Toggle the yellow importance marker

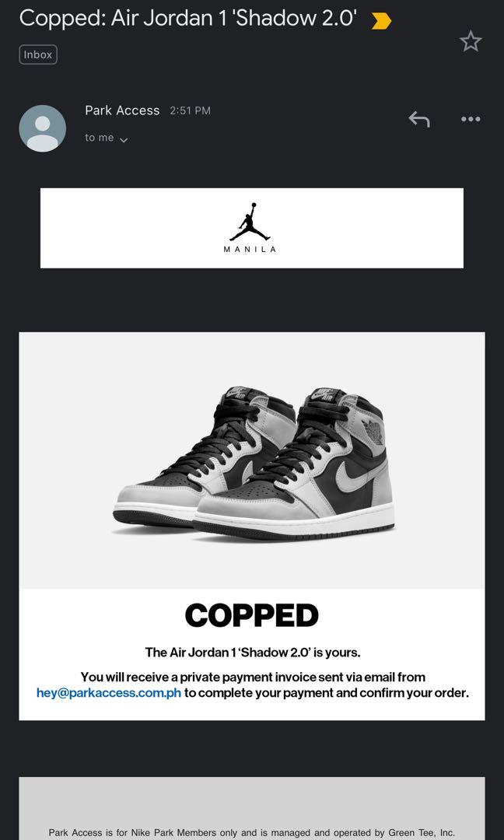(381, 21)
